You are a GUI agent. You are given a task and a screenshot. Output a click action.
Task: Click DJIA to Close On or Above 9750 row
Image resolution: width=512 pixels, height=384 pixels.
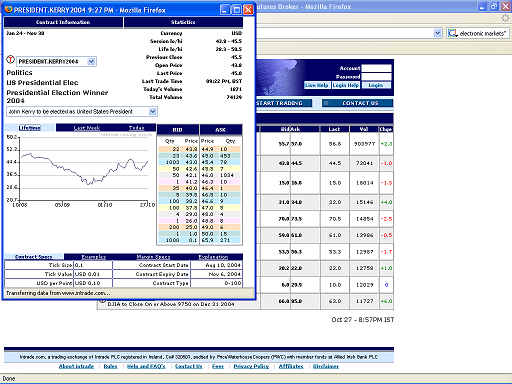(171, 304)
